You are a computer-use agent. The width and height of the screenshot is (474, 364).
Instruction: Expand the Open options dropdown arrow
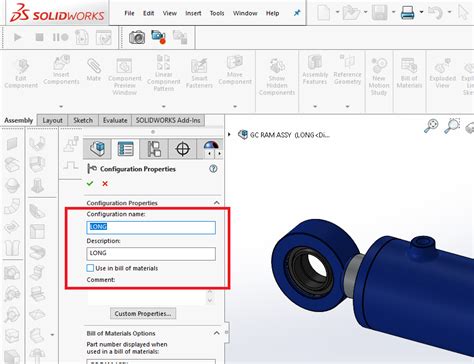365,12
